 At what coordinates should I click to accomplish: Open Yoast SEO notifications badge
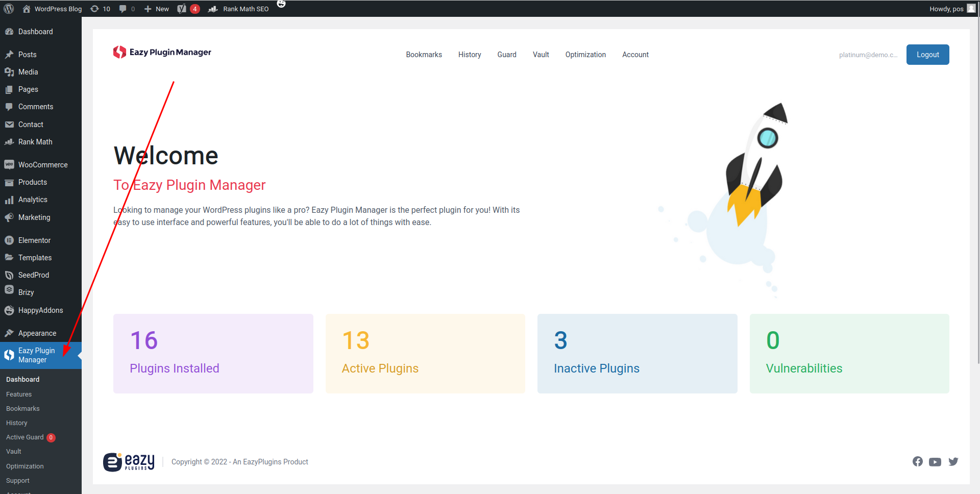194,9
